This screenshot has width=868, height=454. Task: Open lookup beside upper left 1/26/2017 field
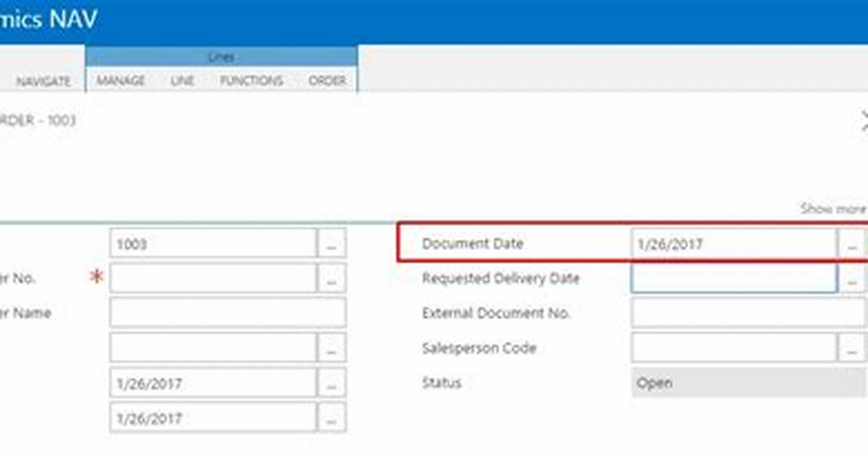point(331,383)
